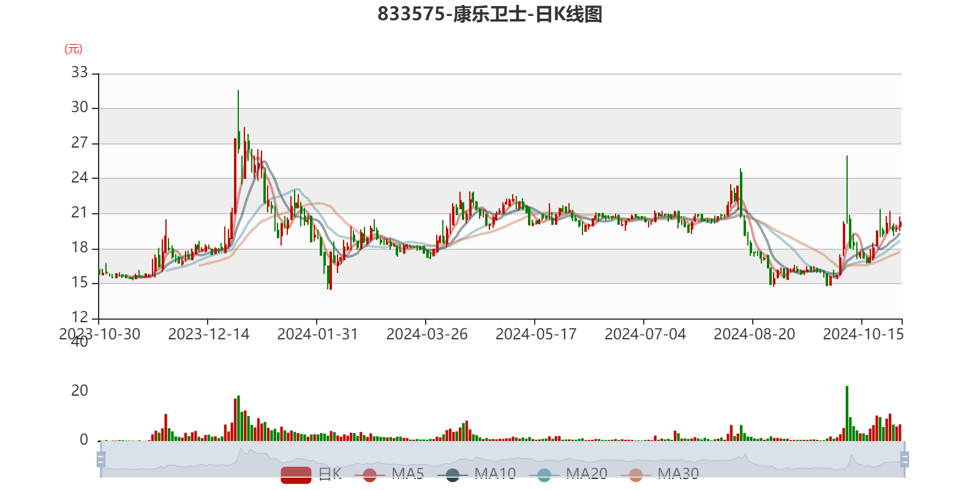Click the chart title 833575-康乐卫士-日K线图
The height and width of the screenshot is (490, 980).
click(x=490, y=13)
